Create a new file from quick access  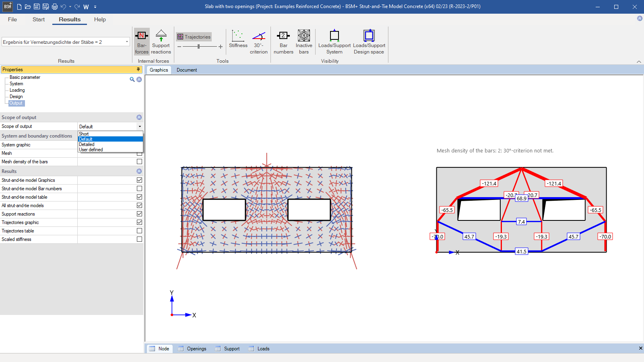[19, 7]
